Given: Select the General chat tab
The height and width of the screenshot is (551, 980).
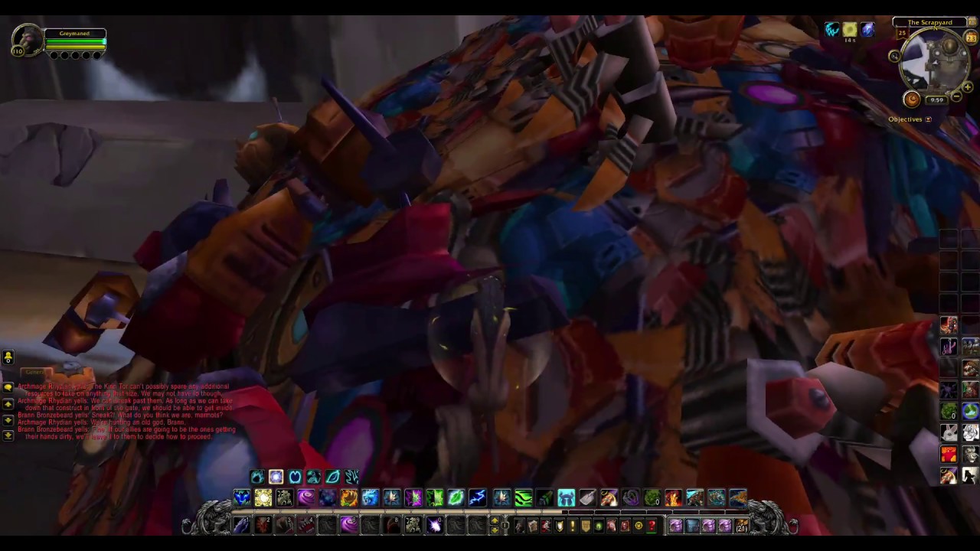Looking at the screenshot, I should click(35, 373).
